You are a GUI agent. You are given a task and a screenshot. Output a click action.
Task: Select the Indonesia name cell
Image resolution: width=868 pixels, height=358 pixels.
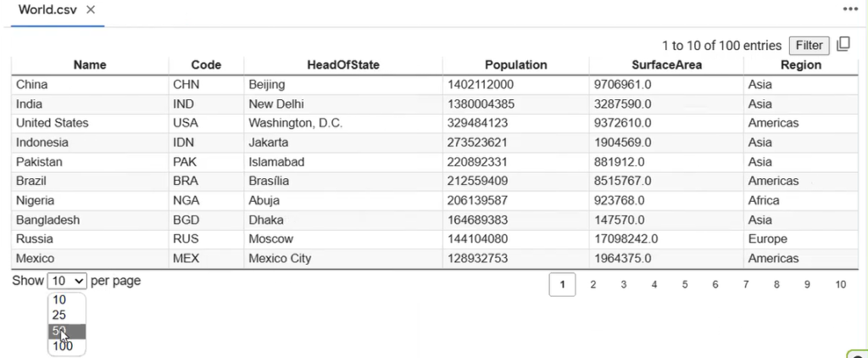90,143
